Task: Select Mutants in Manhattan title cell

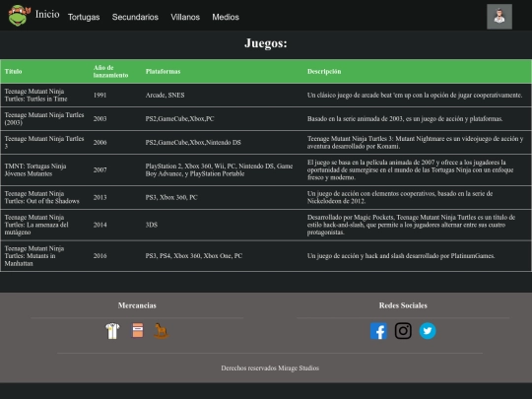Action: (45, 256)
